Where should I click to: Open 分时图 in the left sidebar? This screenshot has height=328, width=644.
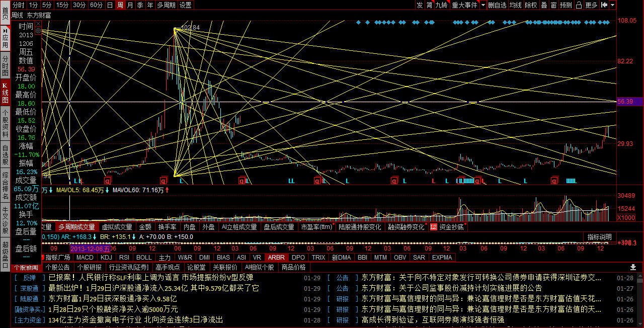coord(5,65)
